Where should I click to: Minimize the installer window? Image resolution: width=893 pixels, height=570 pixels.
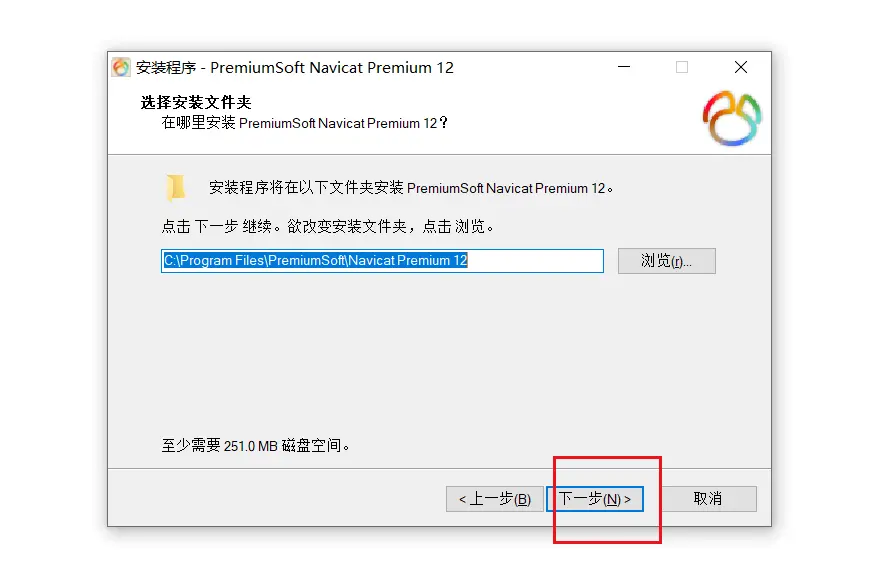tap(624, 67)
